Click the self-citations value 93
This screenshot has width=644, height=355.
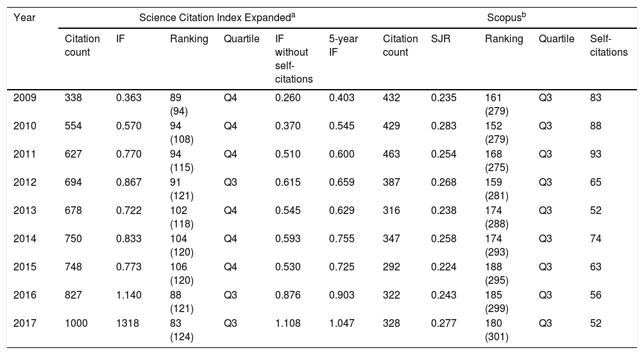pos(596,153)
